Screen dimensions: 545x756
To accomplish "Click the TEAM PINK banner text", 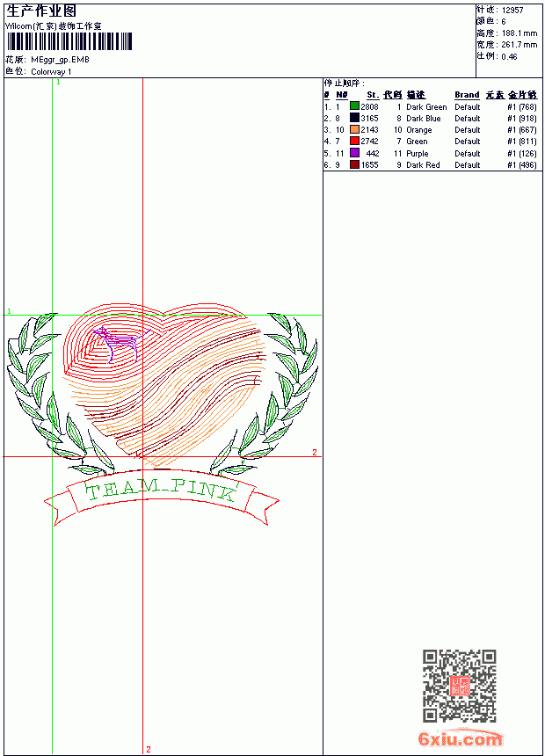I will 162,491.
